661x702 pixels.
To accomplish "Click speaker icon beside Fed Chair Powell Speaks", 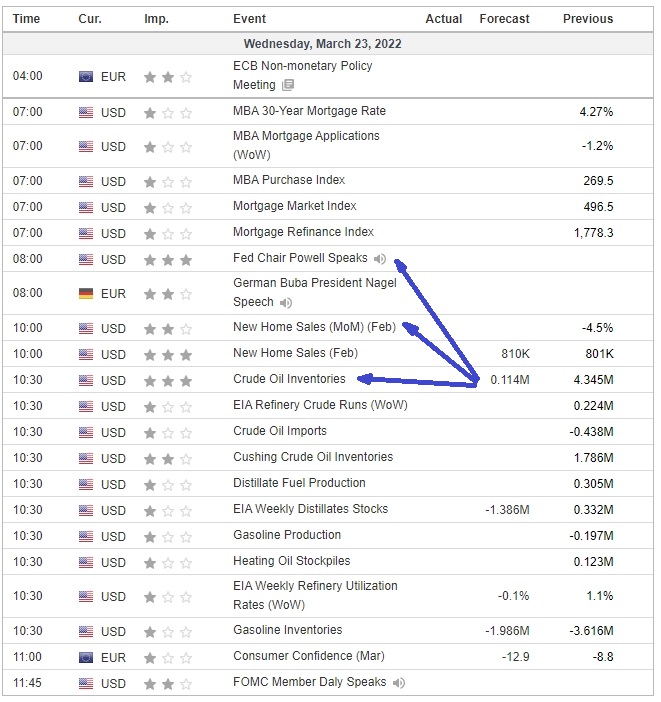I will [x=380, y=259].
